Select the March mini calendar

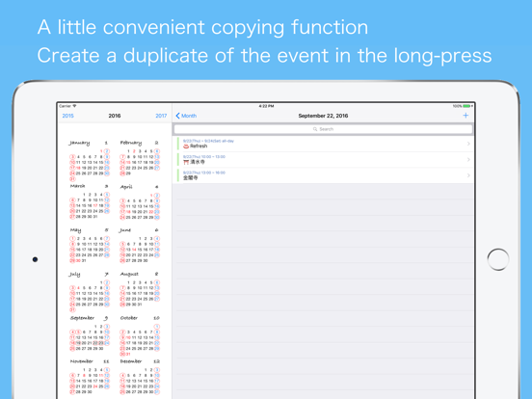(x=90, y=201)
